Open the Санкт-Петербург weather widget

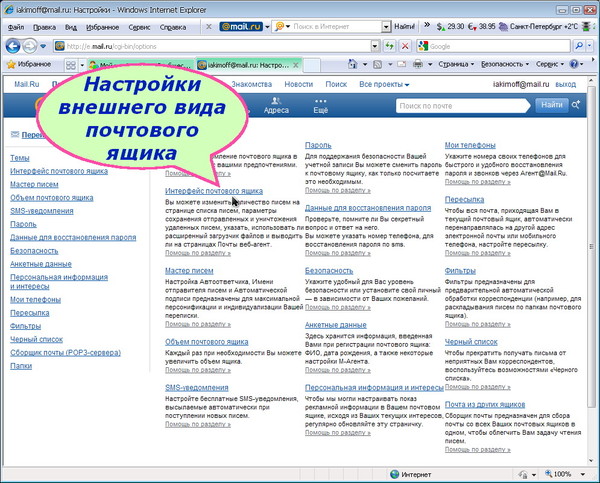pyautogui.click(x=538, y=26)
